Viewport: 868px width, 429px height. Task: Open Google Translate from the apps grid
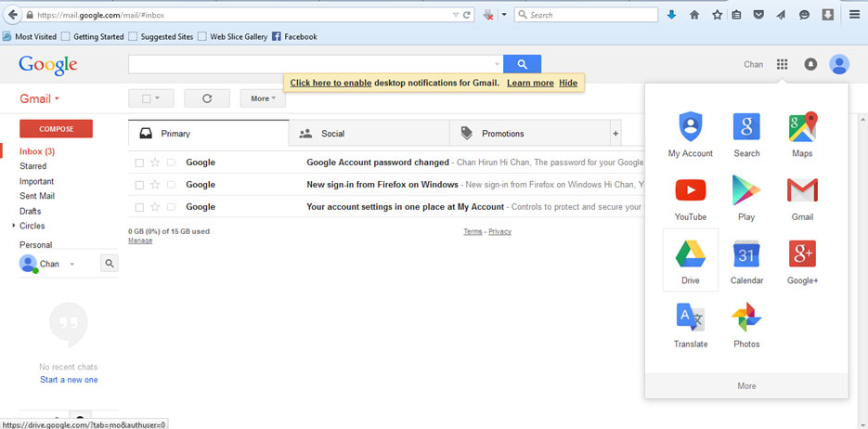[690, 323]
